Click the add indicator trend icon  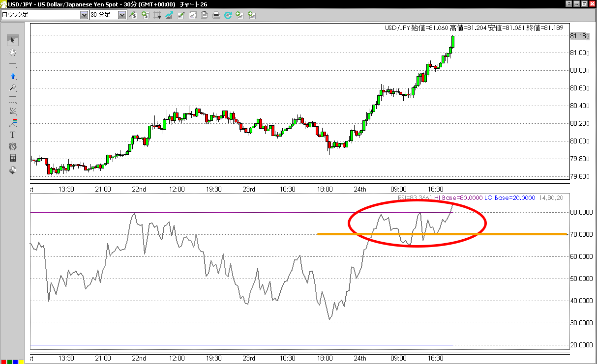click(x=169, y=15)
